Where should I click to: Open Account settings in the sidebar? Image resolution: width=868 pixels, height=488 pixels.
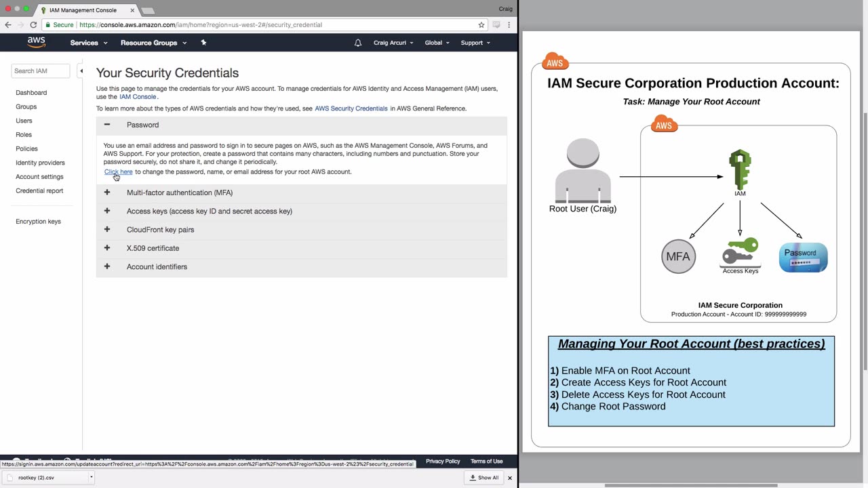pos(39,177)
